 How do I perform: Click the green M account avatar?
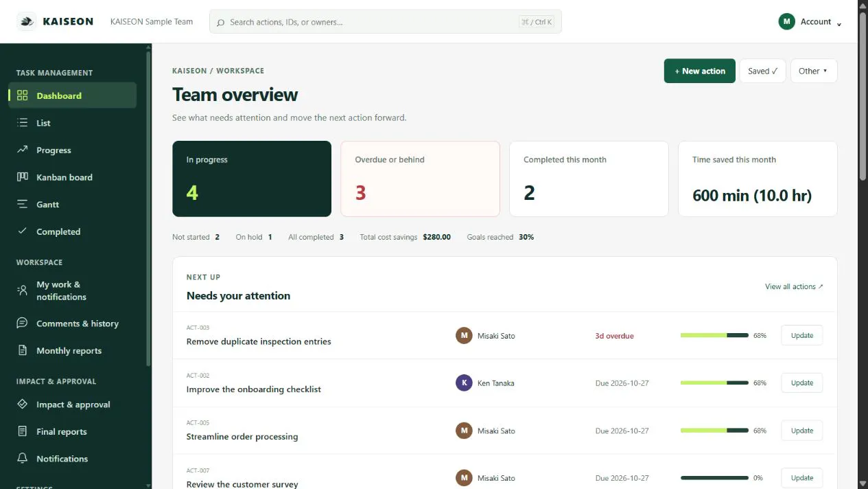tap(786, 21)
